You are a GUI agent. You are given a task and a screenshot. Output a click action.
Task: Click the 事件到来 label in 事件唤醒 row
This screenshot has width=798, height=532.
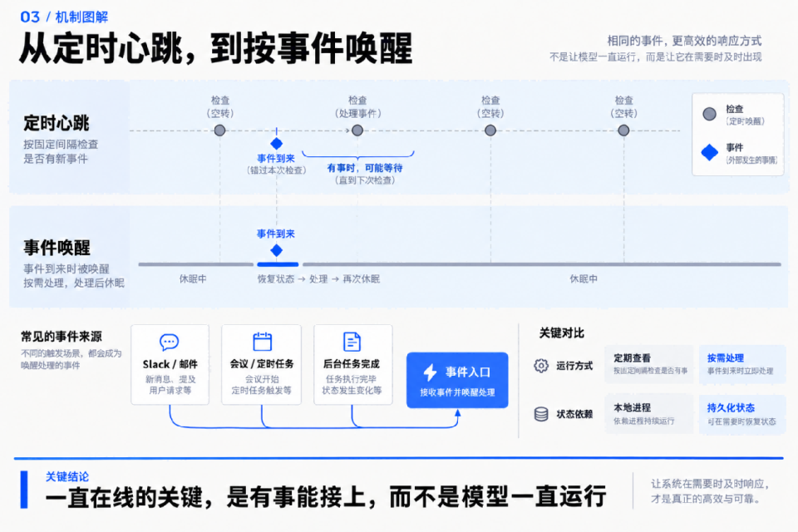275,234
